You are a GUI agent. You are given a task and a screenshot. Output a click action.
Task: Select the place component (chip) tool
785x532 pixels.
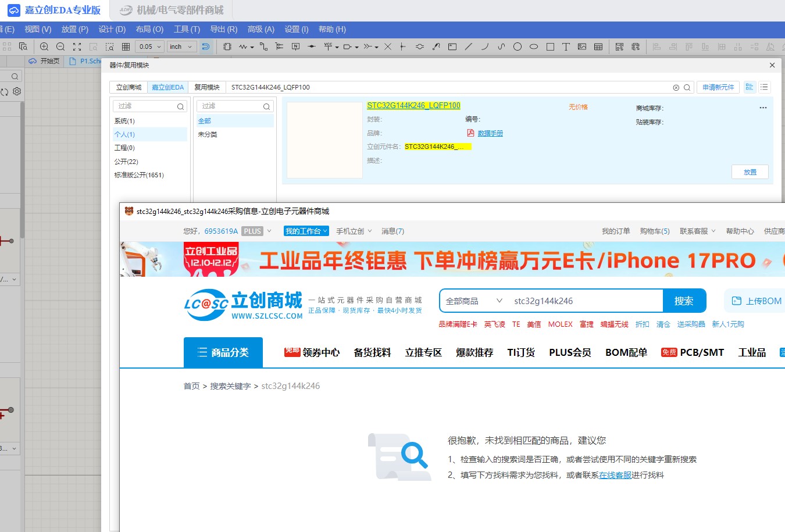228,47
